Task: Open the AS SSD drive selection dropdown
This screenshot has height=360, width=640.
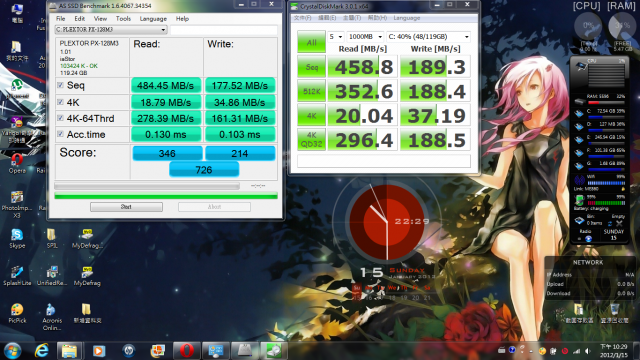Action: coord(111,29)
